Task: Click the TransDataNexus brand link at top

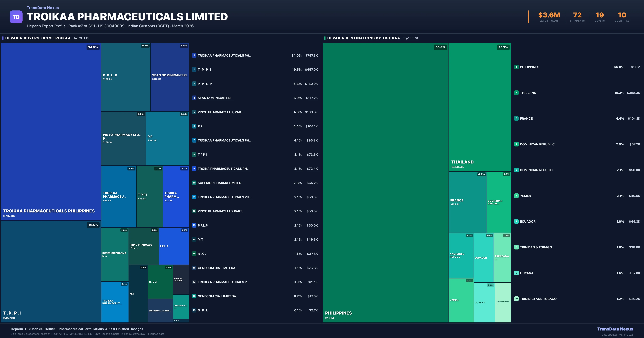Action: [x=43, y=8]
